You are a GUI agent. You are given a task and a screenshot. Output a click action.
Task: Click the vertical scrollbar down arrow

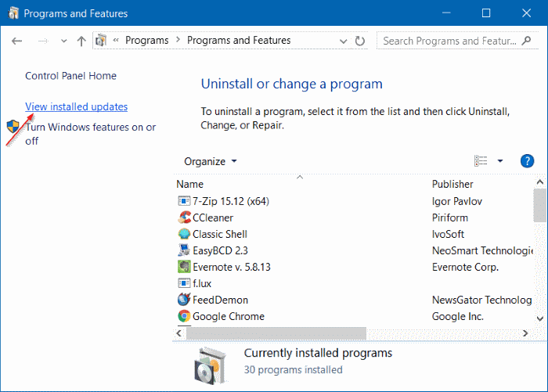tap(540, 318)
